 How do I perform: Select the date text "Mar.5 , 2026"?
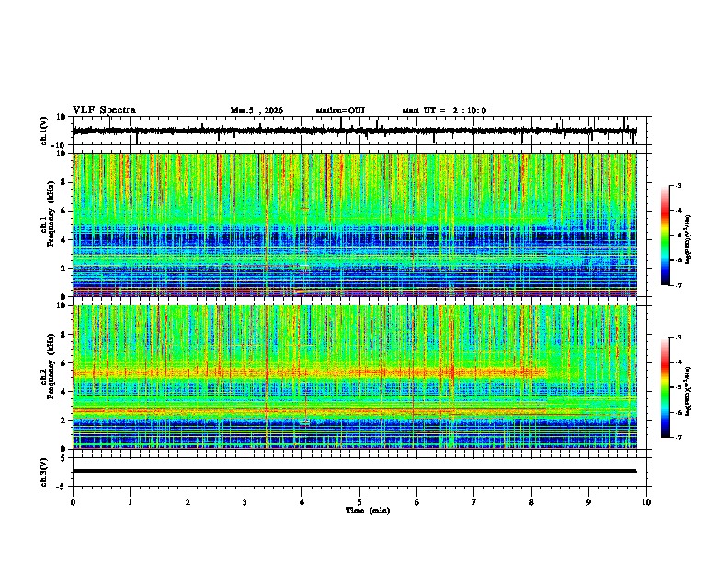(256, 110)
